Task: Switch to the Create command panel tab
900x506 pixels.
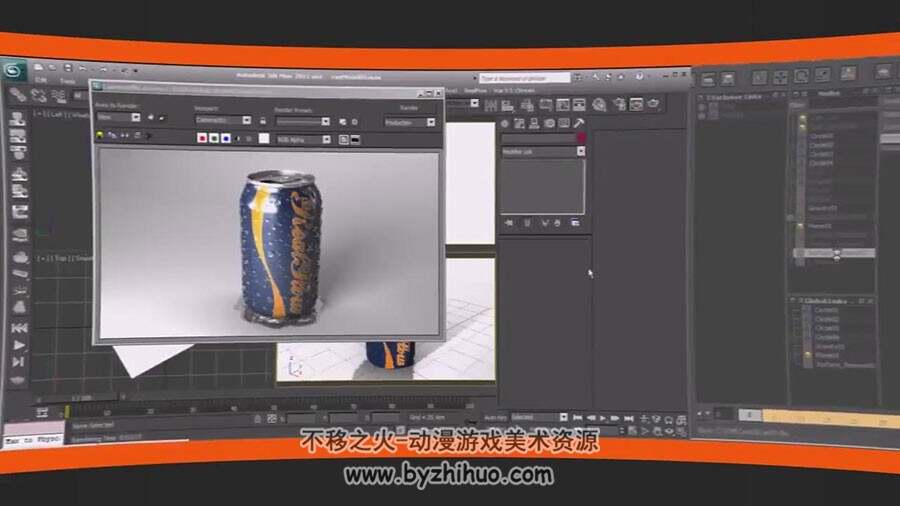Action: point(505,123)
